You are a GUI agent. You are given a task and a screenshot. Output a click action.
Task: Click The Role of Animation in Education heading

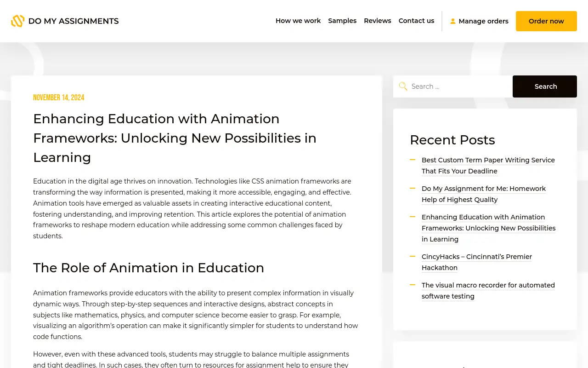click(x=148, y=268)
